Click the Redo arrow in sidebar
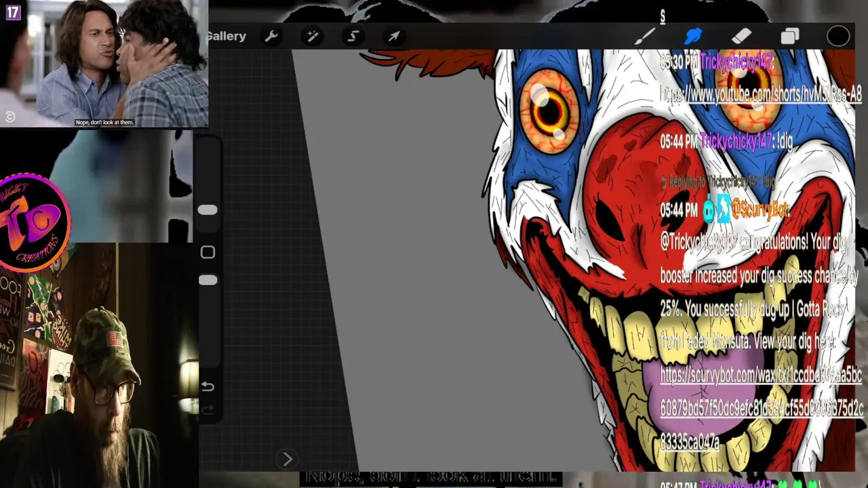This screenshot has height=488, width=868. pyautogui.click(x=208, y=410)
